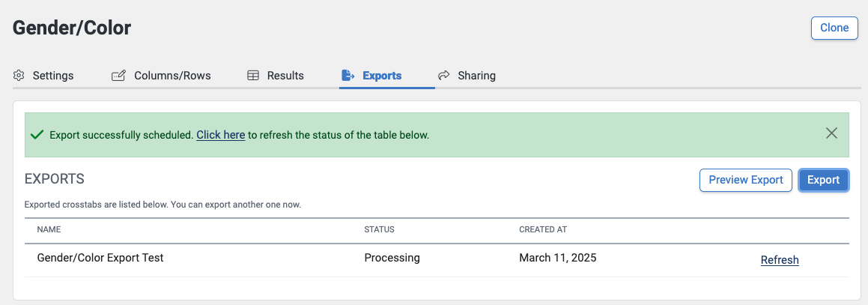Dismiss the export scheduled notification
This screenshot has height=305, width=868.
tap(831, 133)
